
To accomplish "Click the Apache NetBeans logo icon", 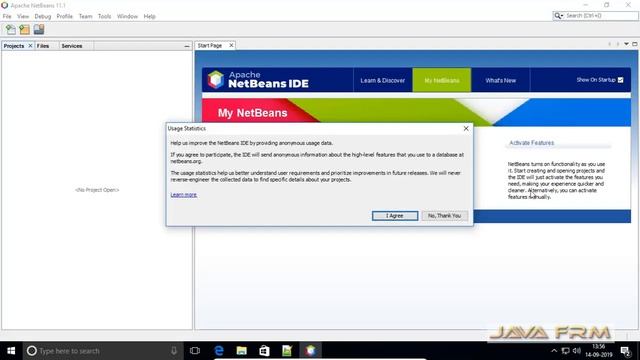I will click(x=216, y=79).
